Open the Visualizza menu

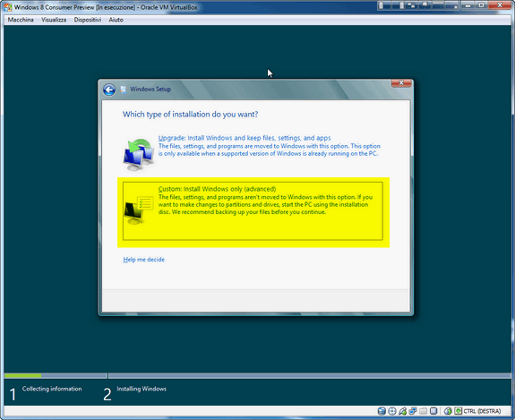pos(54,20)
